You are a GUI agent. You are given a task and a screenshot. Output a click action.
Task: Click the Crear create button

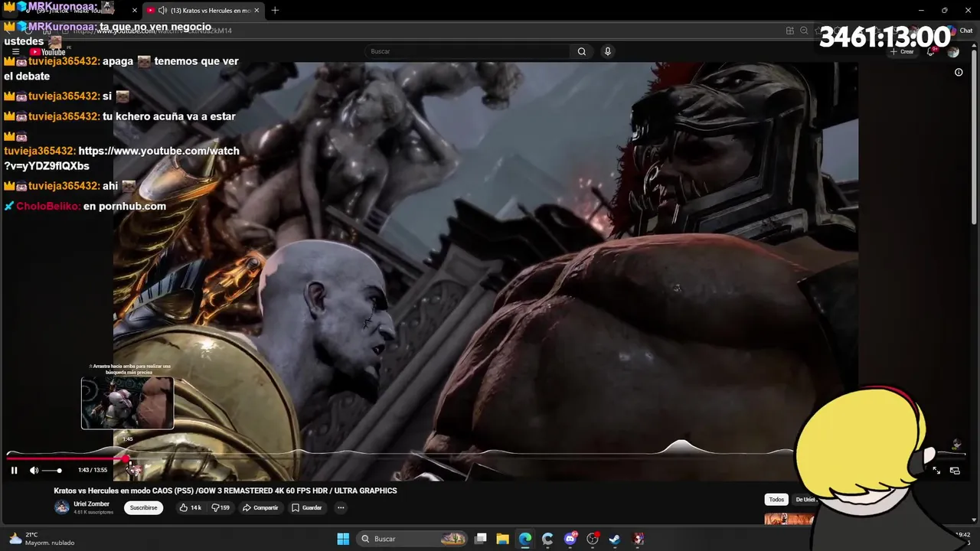point(902,52)
